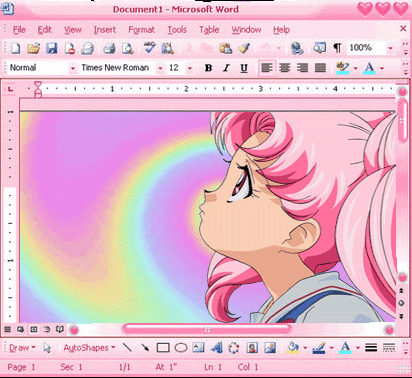Image resolution: width=412 pixels, height=378 pixels.
Task: Open the Edit menu
Action: 45,30
